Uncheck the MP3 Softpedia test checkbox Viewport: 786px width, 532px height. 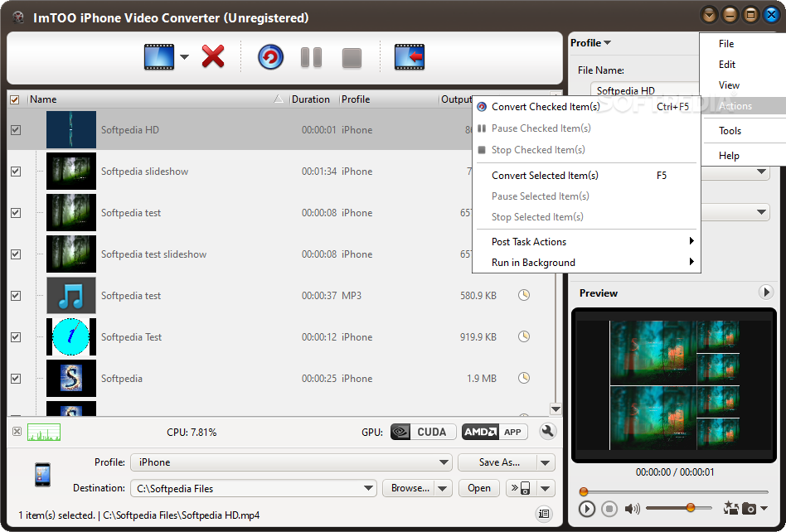pos(16,296)
